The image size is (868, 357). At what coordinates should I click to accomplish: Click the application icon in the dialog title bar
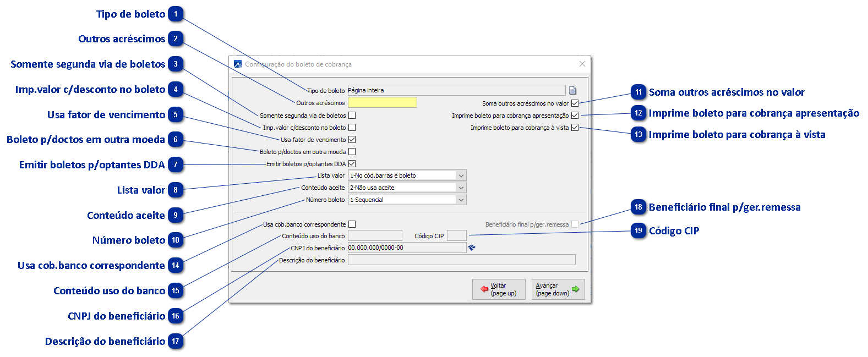click(238, 64)
